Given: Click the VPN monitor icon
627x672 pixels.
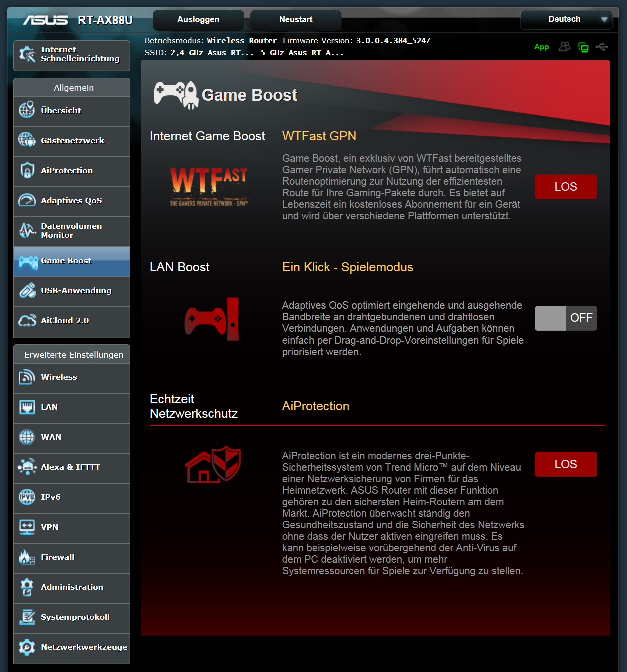Looking at the screenshot, I should point(27,527).
